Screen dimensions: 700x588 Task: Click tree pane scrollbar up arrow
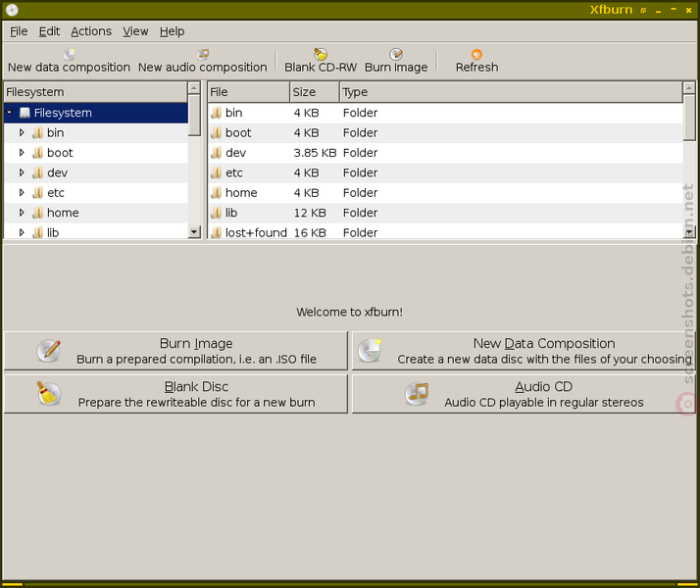tap(194, 88)
